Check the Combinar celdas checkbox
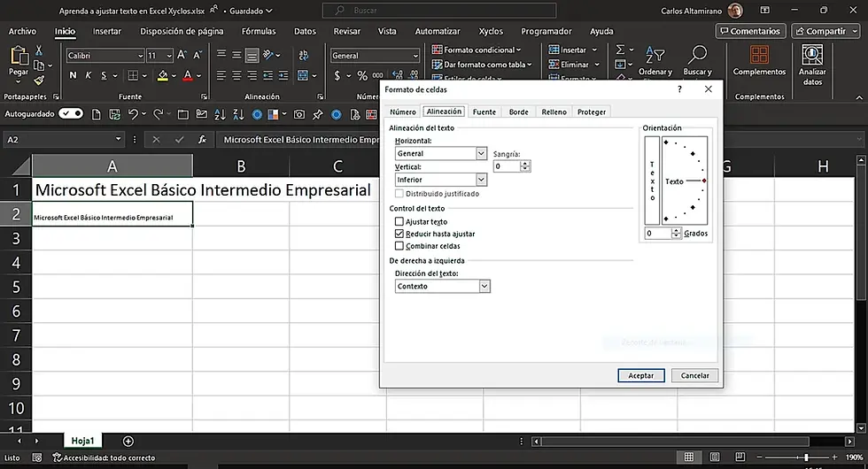 (399, 246)
